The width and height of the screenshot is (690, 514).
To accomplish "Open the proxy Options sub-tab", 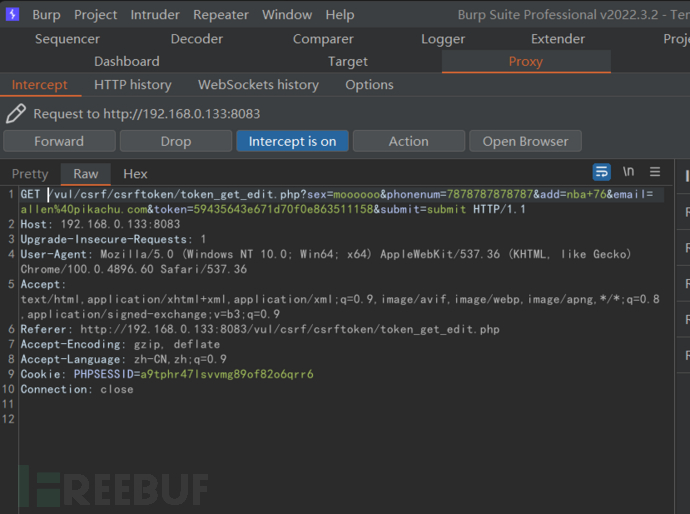I will 369,84.
